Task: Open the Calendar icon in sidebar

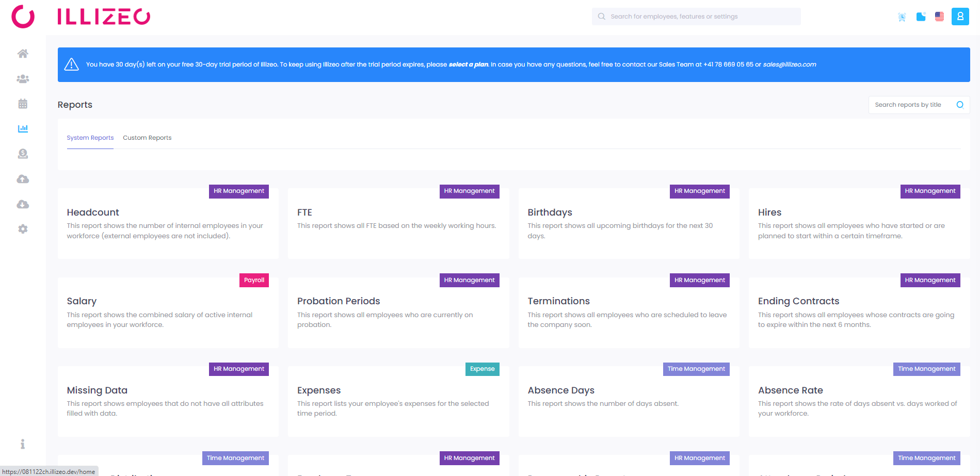Action: 23,104
